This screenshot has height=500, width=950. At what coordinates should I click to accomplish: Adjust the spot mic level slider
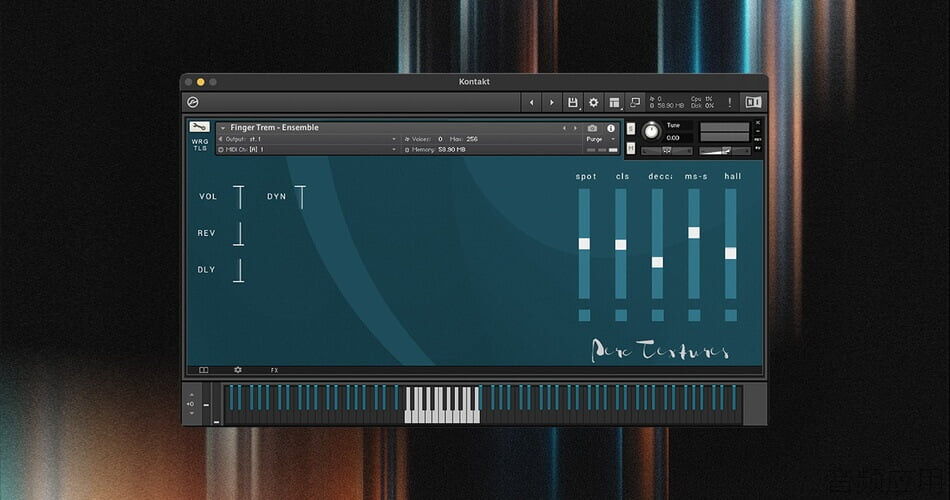[584, 244]
